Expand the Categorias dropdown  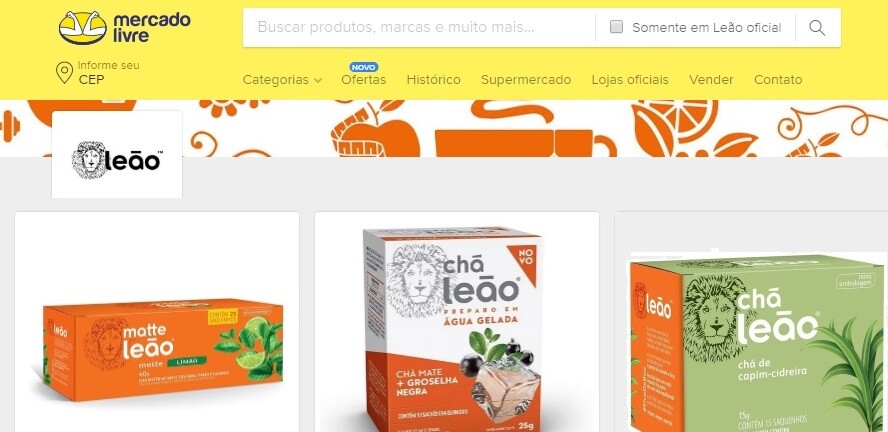click(282, 80)
